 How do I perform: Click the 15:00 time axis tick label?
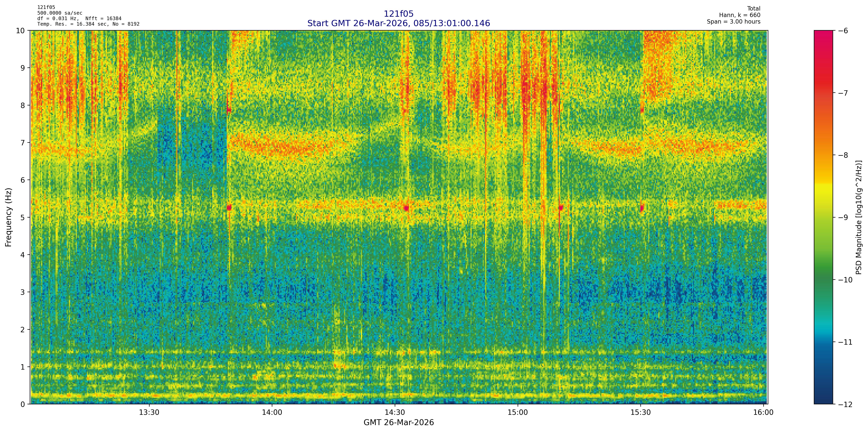point(518,412)
